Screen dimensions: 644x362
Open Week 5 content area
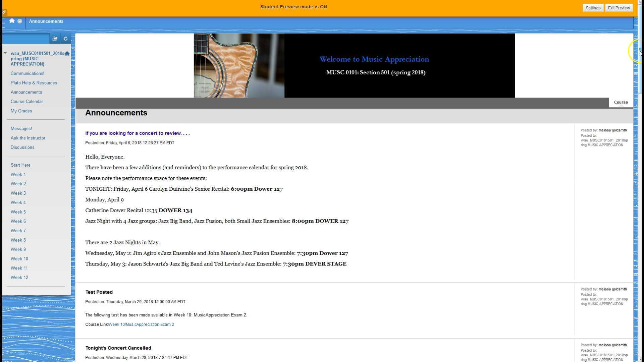point(18,212)
